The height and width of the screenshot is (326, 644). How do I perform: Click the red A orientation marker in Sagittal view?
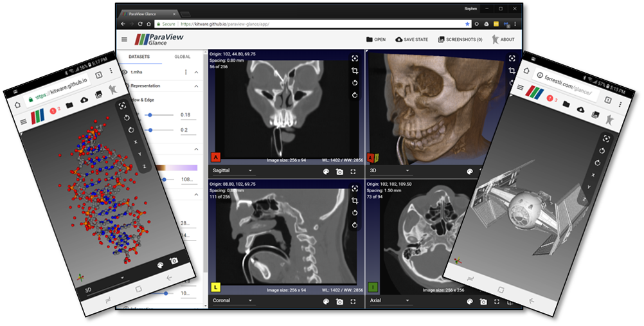[215, 157]
